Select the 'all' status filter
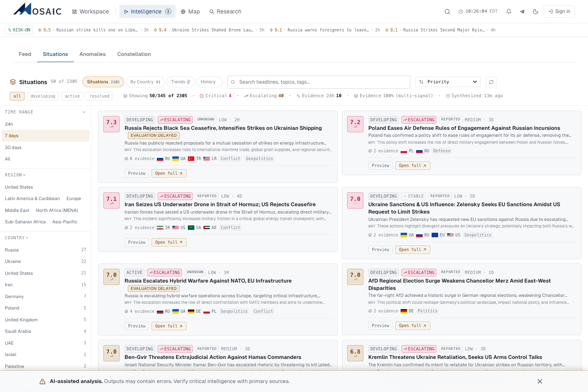The height and width of the screenshot is (392, 588). click(x=17, y=96)
